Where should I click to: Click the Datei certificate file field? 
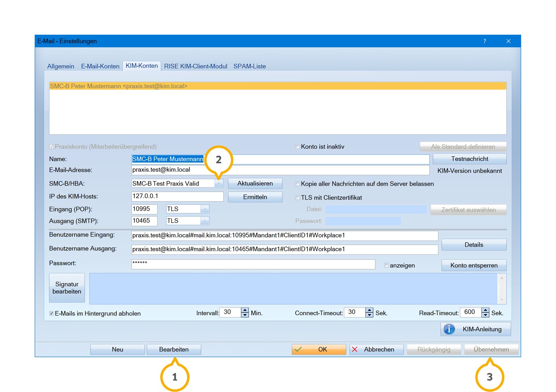click(376, 209)
